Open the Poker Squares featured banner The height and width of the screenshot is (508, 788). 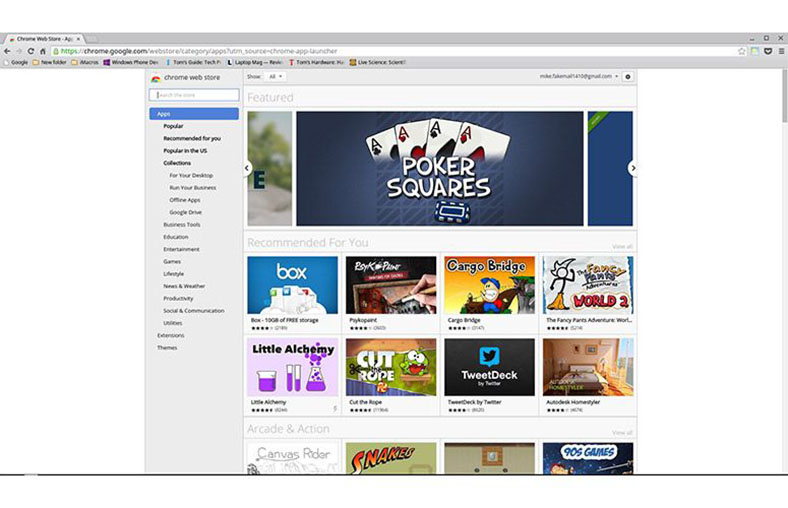[440, 168]
